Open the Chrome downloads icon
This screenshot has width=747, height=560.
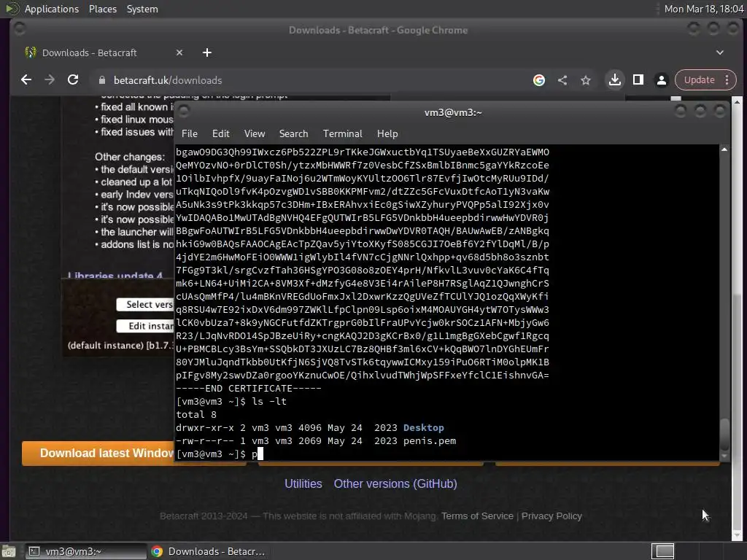point(614,80)
